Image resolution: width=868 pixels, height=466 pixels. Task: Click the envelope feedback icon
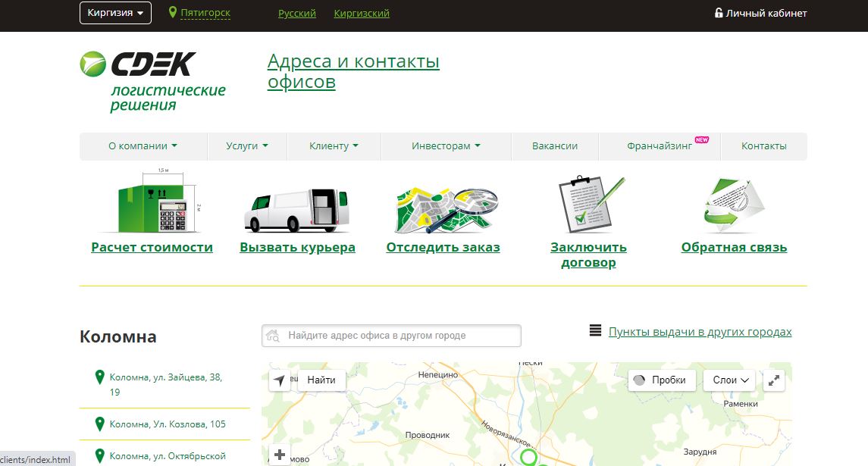(x=734, y=205)
